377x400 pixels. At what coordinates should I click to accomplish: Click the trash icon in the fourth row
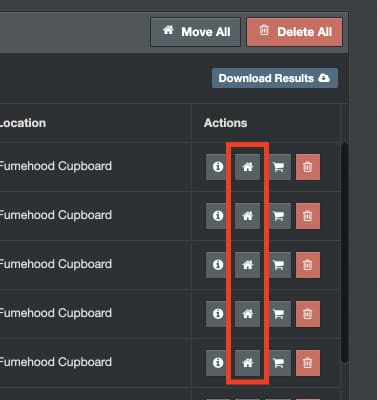tap(308, 314)
